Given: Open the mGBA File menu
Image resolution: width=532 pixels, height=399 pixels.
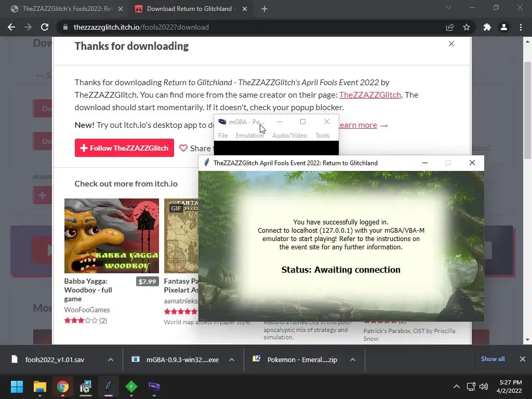Looking at the screenshot, I should click(x=223, y=136).
